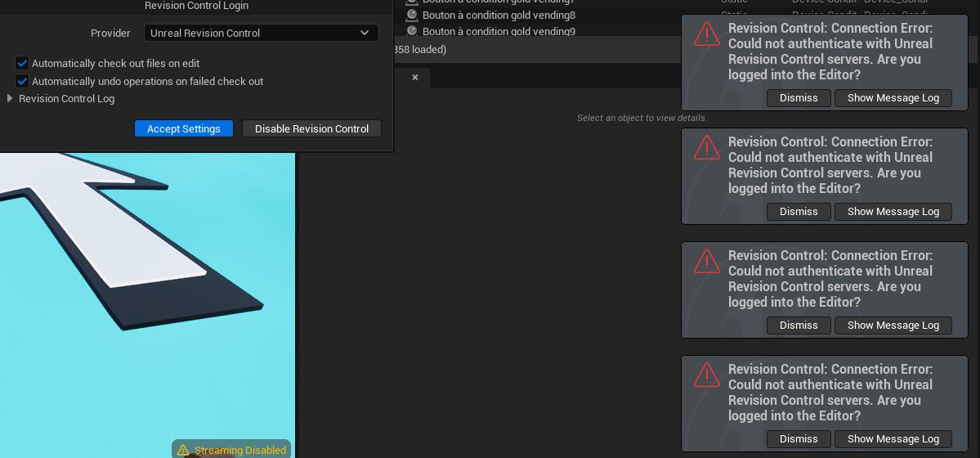This screenshot has height=458, width=980.
Task: Click the warning triangle on the topmost notification
Action: point(707,34)
